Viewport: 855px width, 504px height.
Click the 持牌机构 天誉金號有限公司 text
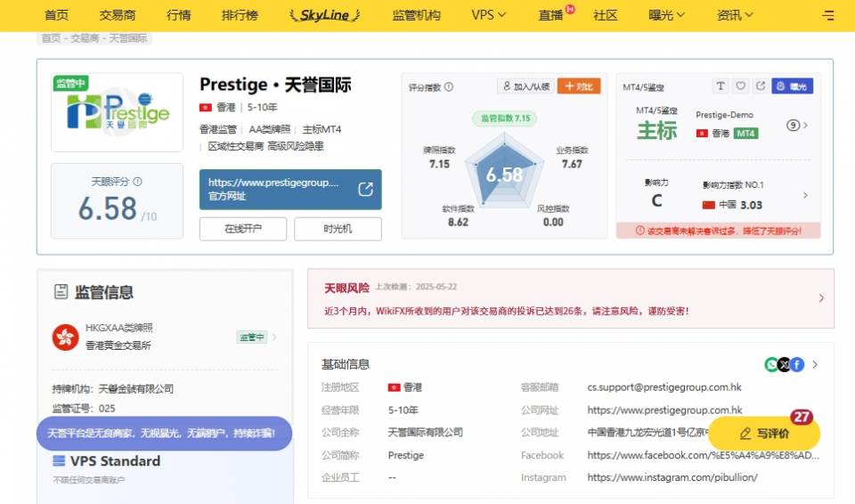113,389
